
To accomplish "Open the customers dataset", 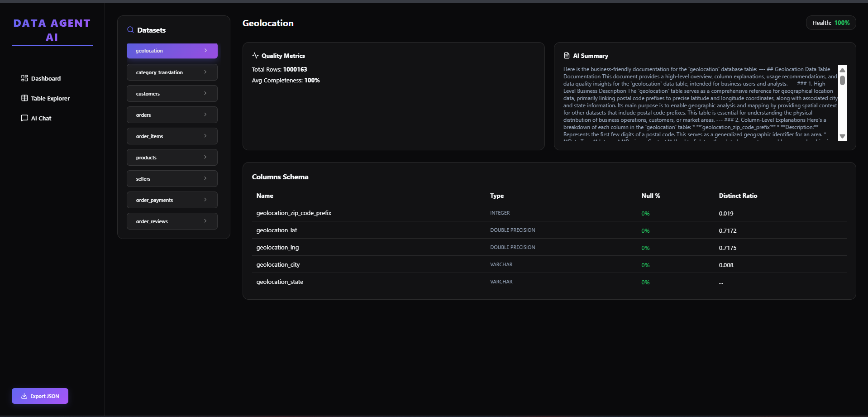I will (x=172, y=94).
